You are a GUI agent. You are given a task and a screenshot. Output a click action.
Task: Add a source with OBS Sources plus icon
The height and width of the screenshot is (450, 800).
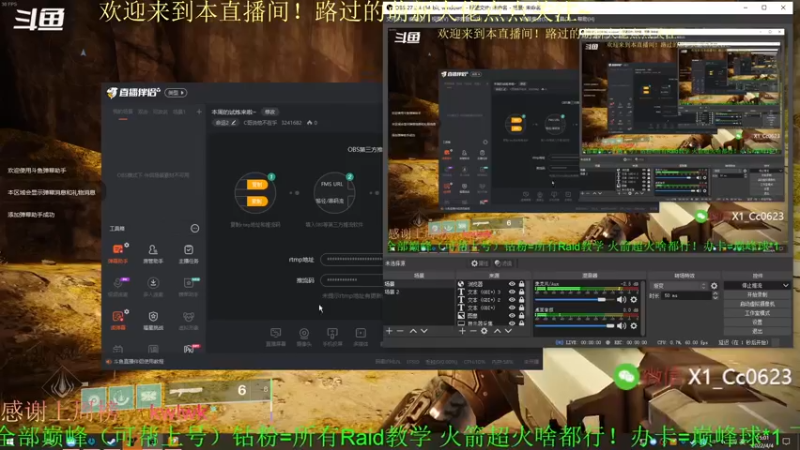coord(462,331)
